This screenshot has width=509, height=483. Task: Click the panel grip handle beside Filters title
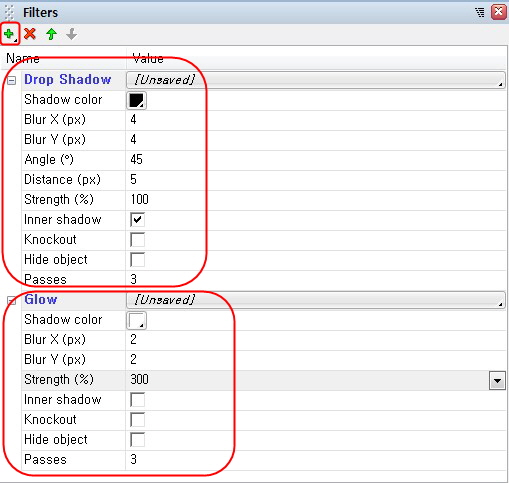[9, 13]
